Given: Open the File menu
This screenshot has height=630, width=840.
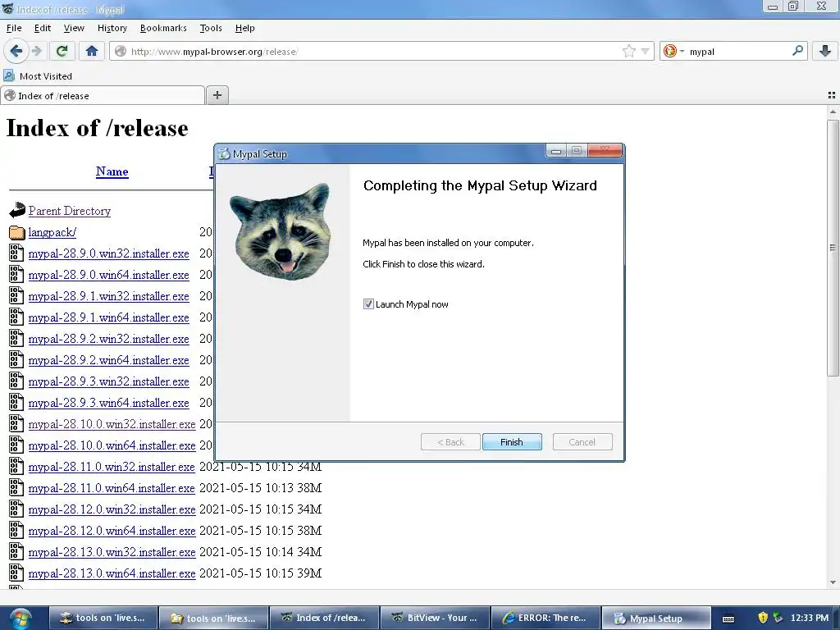Looking at the screenshot, I should pyautogui.click(x=14, y=28).
